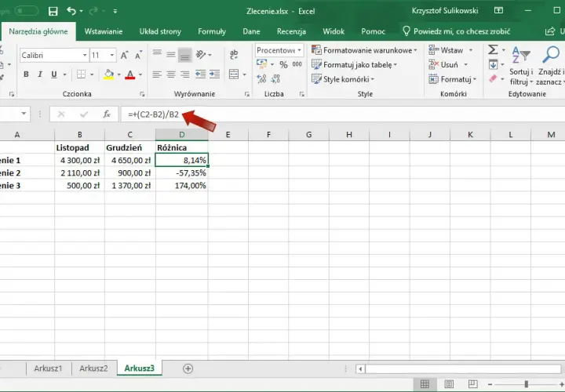Viewport: 565px width, 392px height.
Task: Open Sortuj i filtruj menu
Action: (521, 66)
